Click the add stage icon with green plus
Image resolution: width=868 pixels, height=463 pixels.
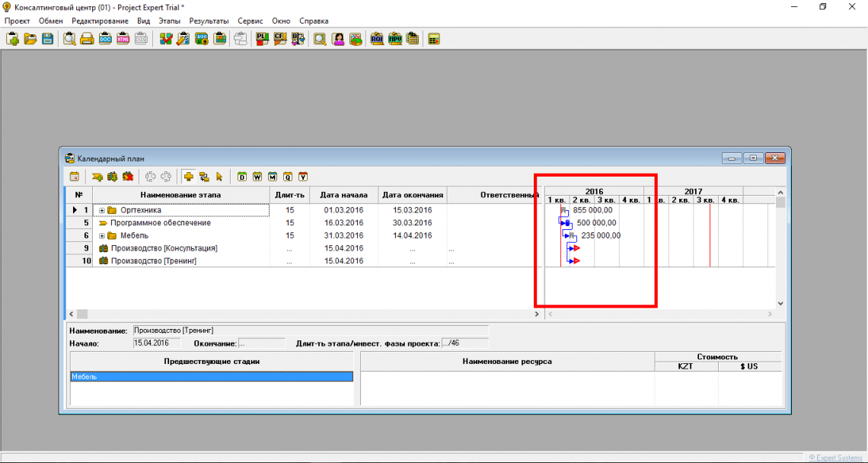point(98,177)
